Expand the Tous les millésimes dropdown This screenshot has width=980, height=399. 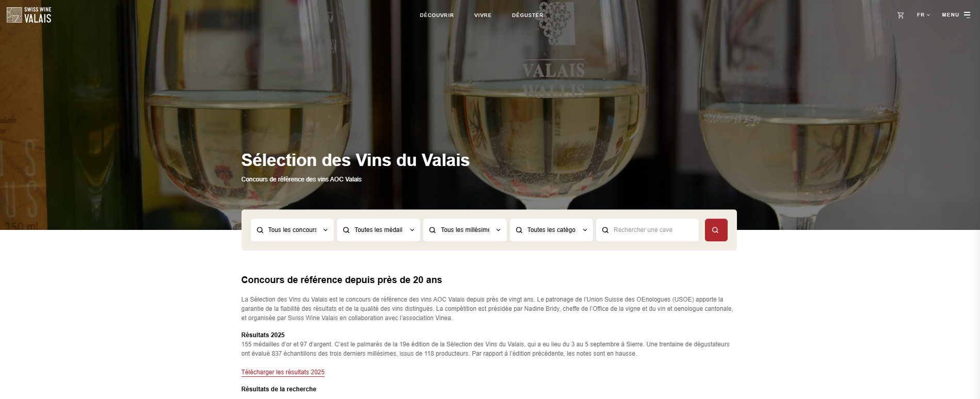pyautogui.click(x=464, y=230)
